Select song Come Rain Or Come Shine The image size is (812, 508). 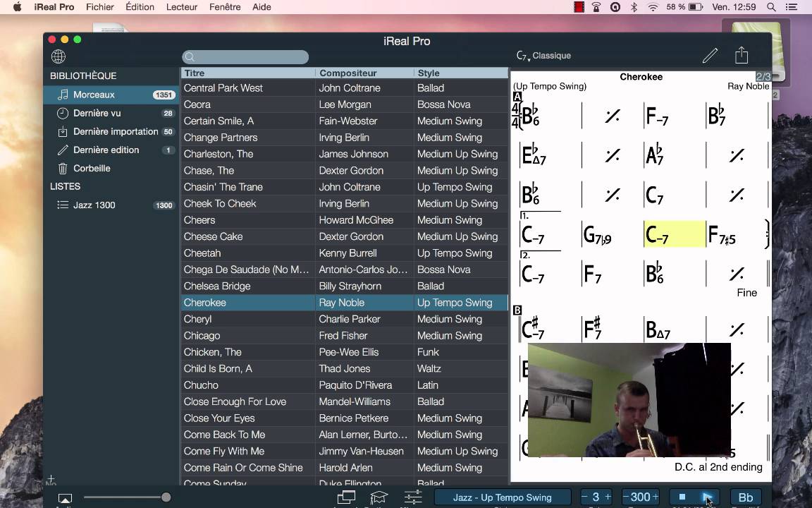(345, 468)
